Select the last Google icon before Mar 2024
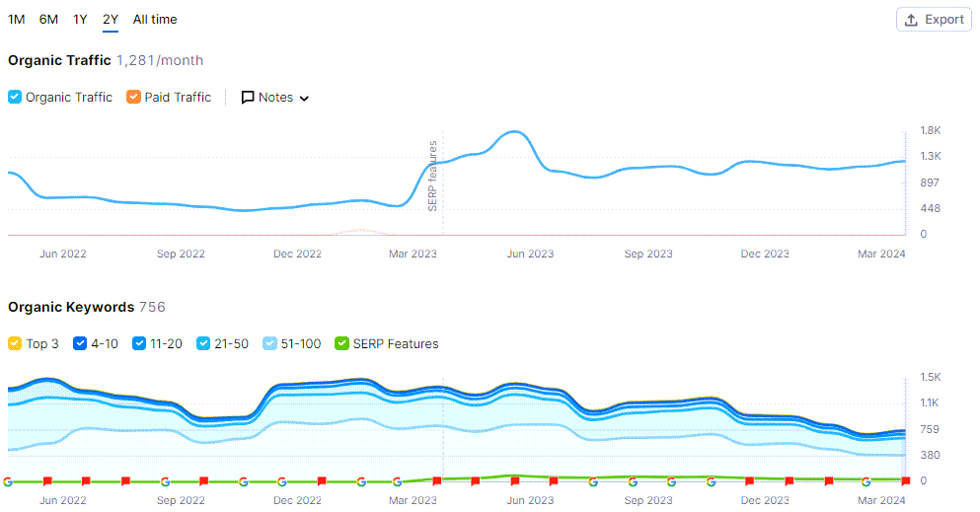 click(x=867, y=481)
